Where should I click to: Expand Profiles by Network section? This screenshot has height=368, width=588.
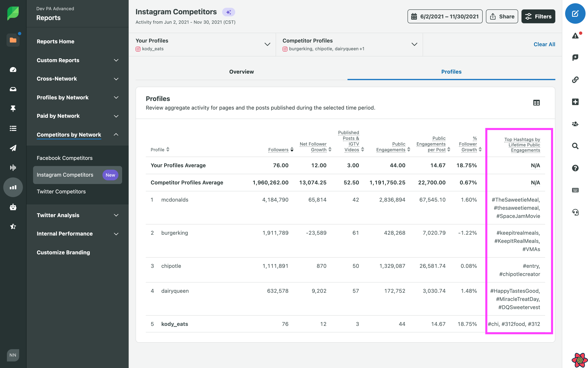point(78,97)
